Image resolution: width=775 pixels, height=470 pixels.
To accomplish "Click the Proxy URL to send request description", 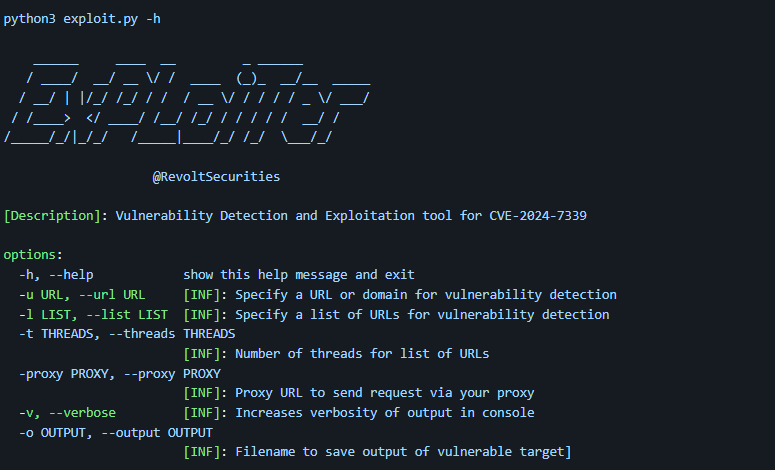I will [384, 393].
